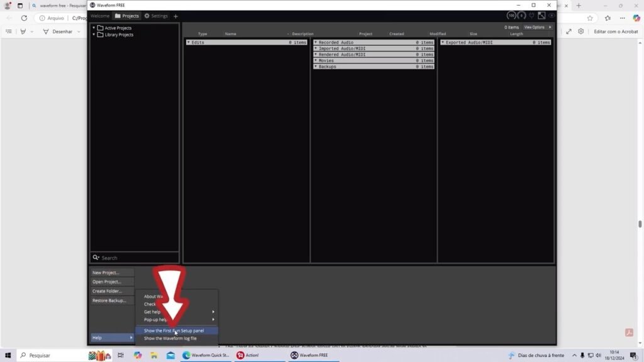
Task: Choose Get help submenu entry
Action: coord(177,312)
